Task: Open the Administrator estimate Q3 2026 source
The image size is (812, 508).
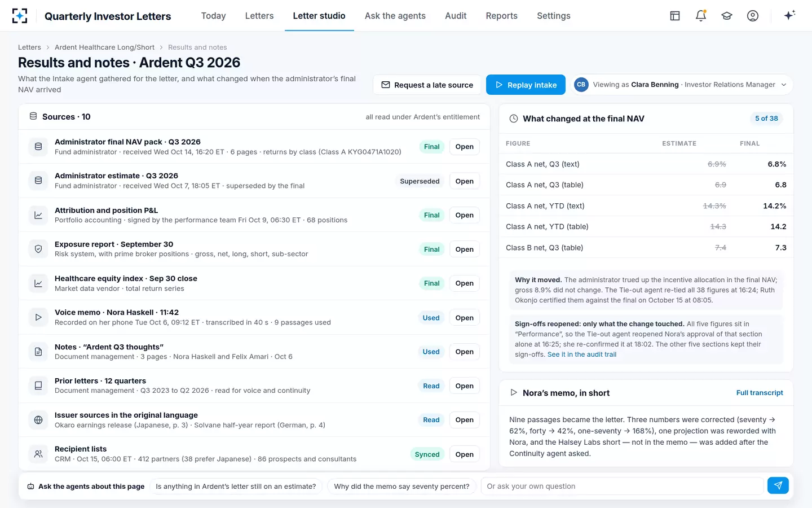Action: [465, 181]
